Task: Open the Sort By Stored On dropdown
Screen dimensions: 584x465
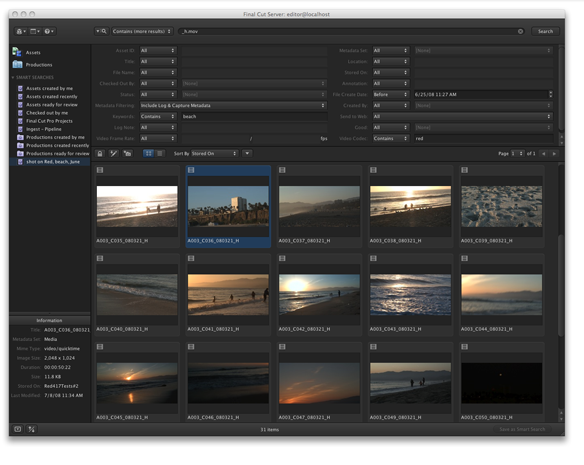Action: coord(215,154)
